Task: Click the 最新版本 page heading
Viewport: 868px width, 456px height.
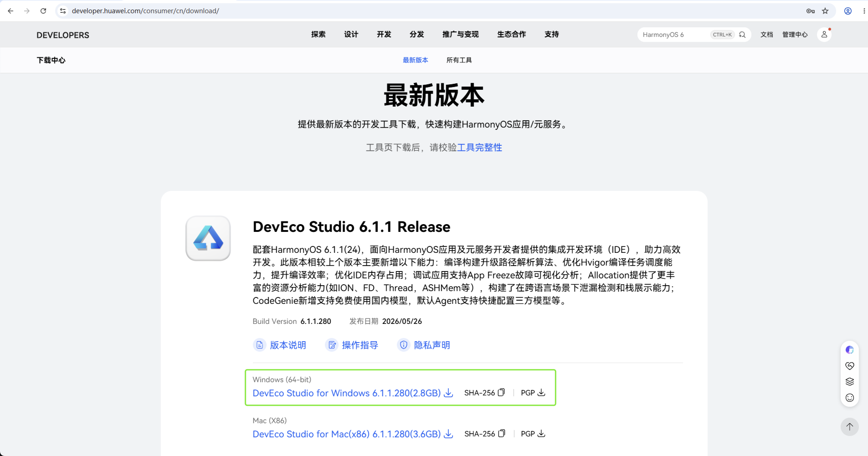Action: click(434, 95)
